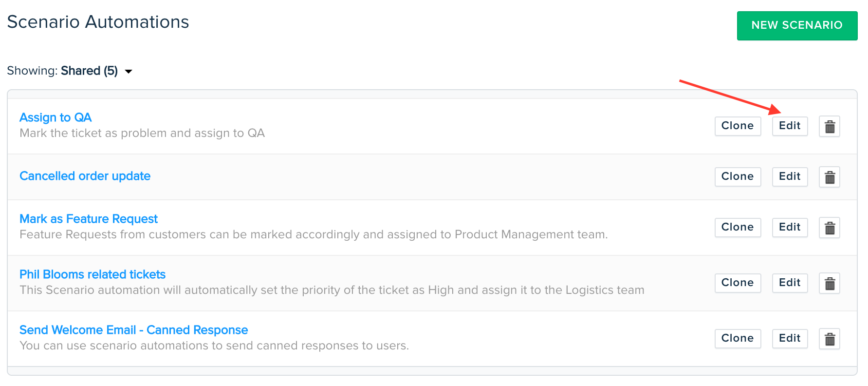Open Send Welcome Email - Canned Response

tap(133, 330)
